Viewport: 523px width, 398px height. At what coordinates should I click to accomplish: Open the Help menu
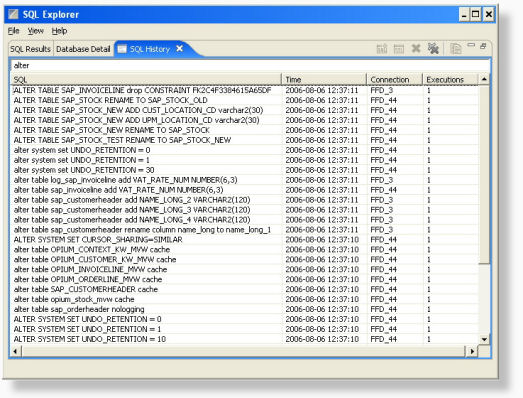pyautogui.click(x=59, y=31)
